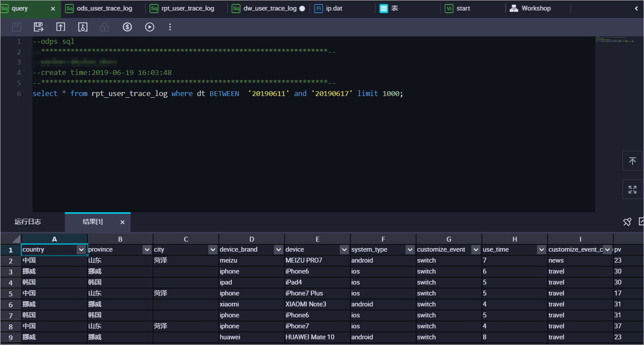
Task: Click the unsaved dot on dw_user_trace_log tab
Action: tap(302, 8)
